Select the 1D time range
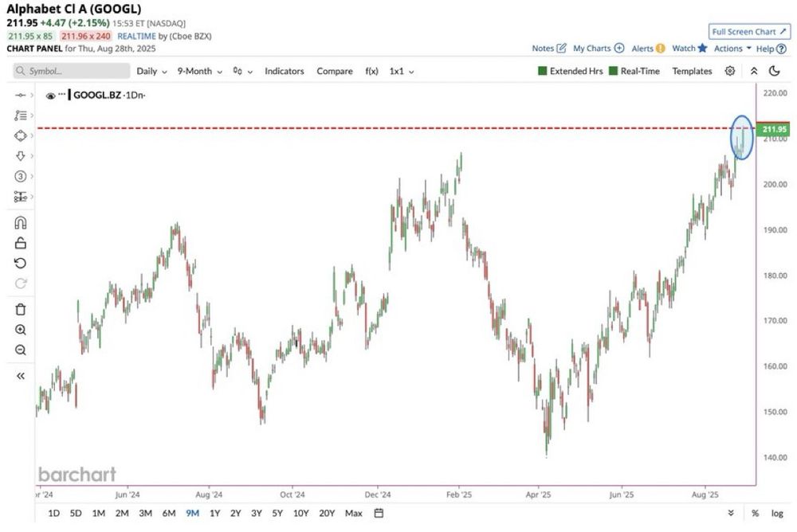797x532 pixels. pos(53,513)
